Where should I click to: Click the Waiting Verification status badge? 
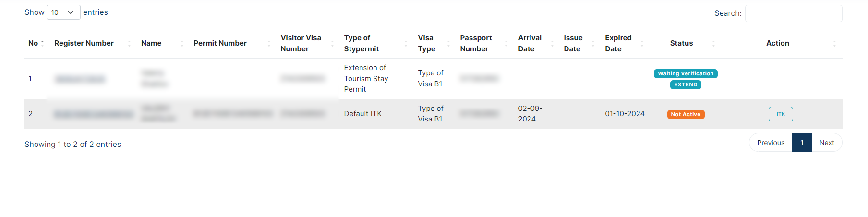tap(686, 73)
